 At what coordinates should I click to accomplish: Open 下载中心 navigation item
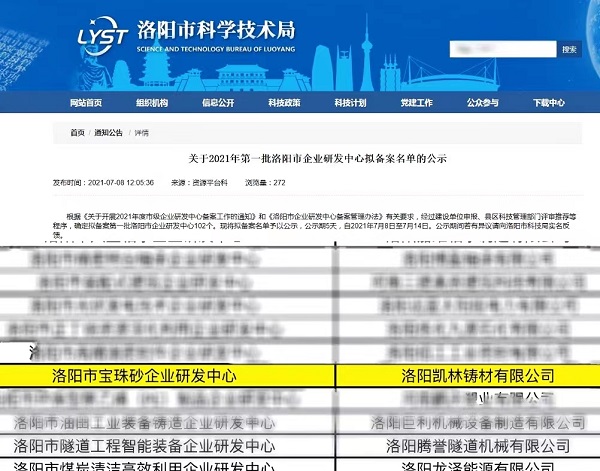pos(549,103)
